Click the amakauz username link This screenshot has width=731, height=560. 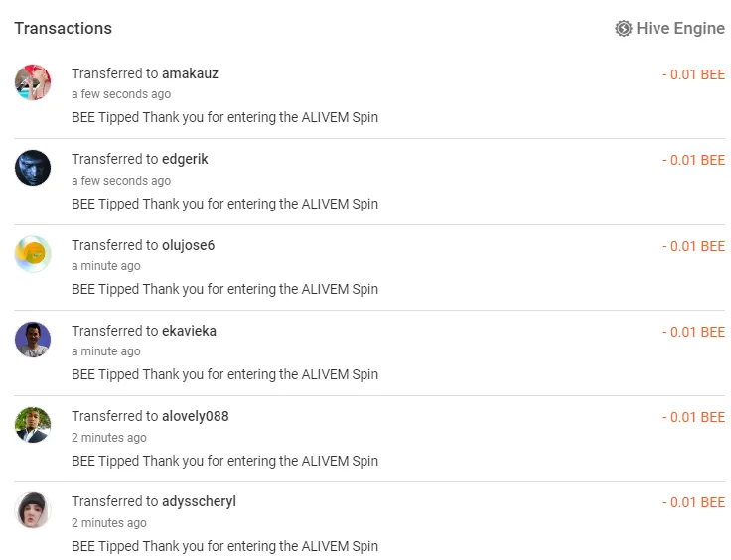coord(190,73)
